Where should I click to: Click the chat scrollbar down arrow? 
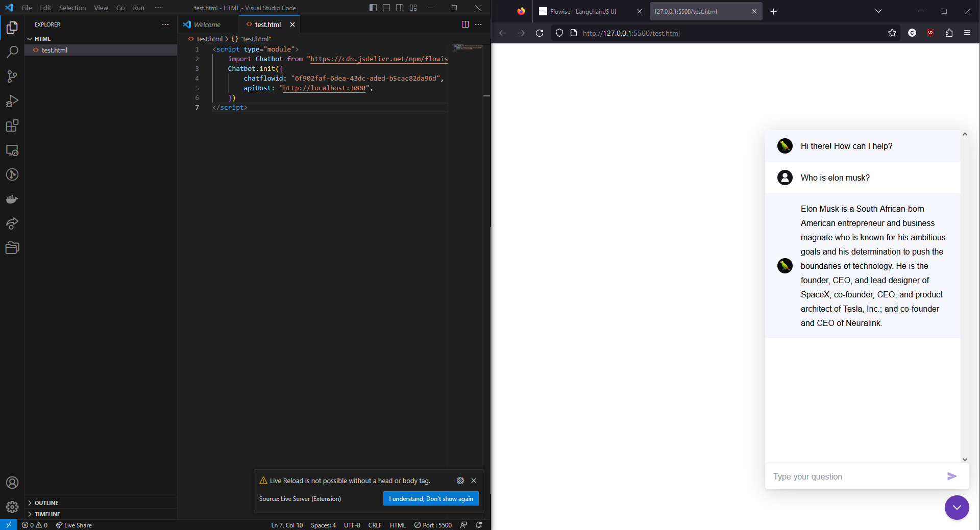point(965,459)
